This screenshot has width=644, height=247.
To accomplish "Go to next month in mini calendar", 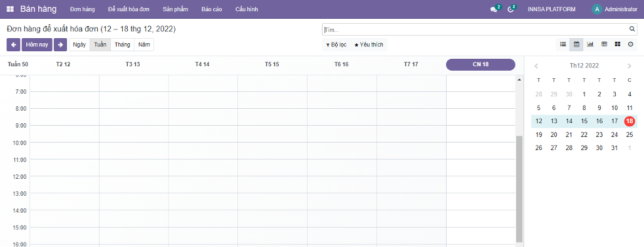I will 630,66.
